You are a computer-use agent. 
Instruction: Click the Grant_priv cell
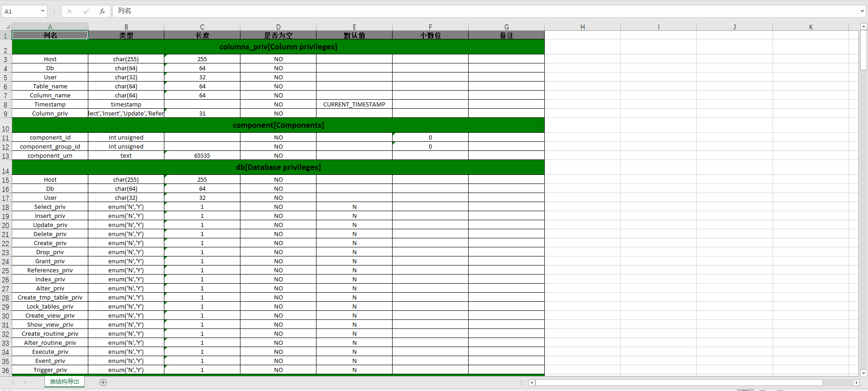click(x=50, y=261)
